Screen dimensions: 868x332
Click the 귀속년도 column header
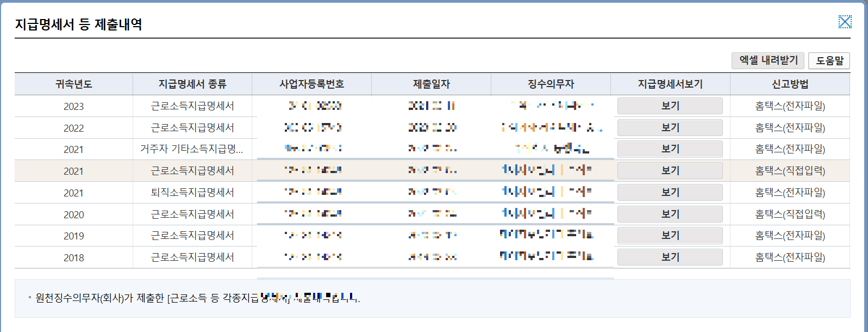coord(74,84)
